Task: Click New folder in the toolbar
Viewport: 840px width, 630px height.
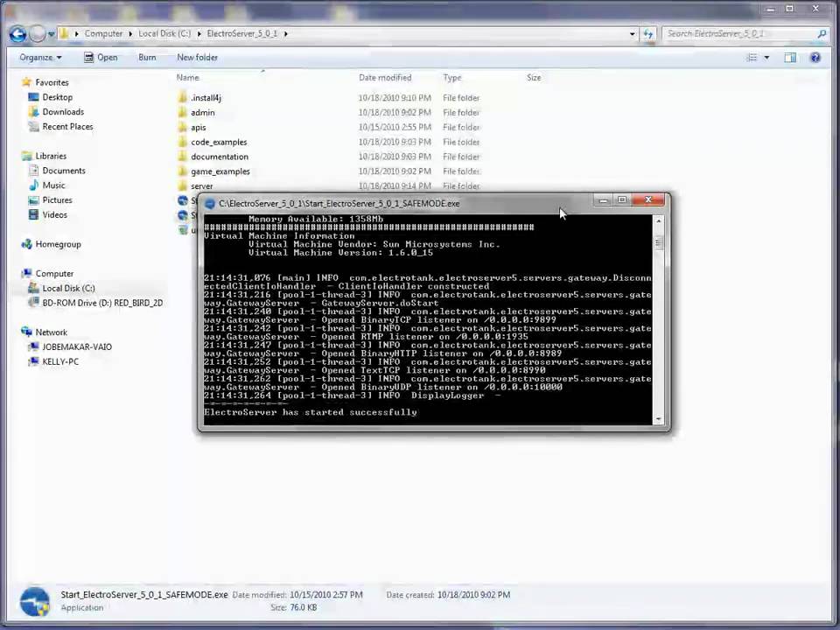Action: coord(197,58)
